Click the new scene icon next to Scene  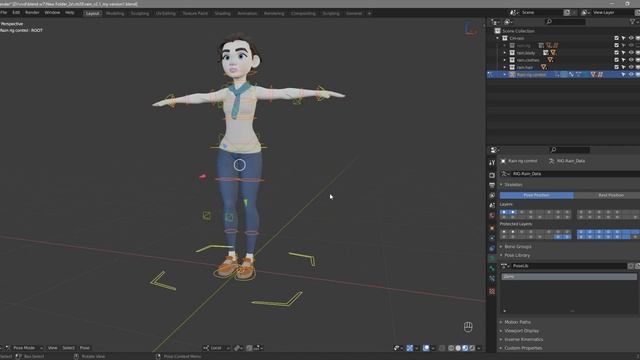(567, 13)
